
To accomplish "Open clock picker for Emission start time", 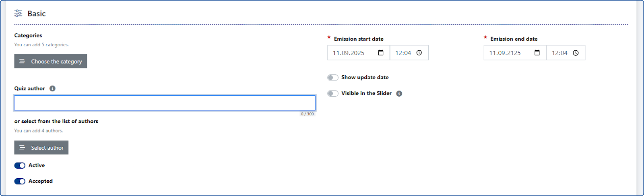I will (419, 53).
